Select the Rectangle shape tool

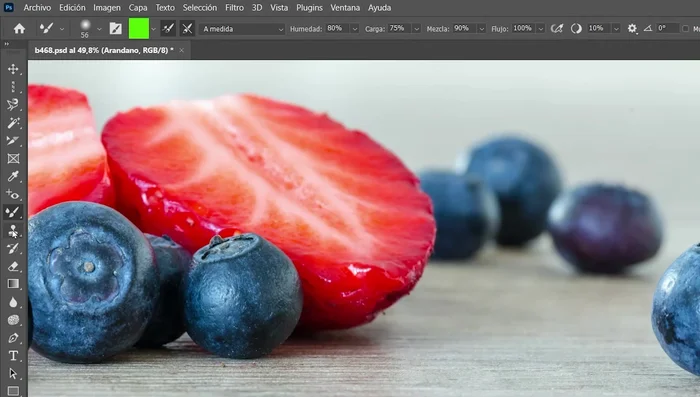click(x=13, y=391)
